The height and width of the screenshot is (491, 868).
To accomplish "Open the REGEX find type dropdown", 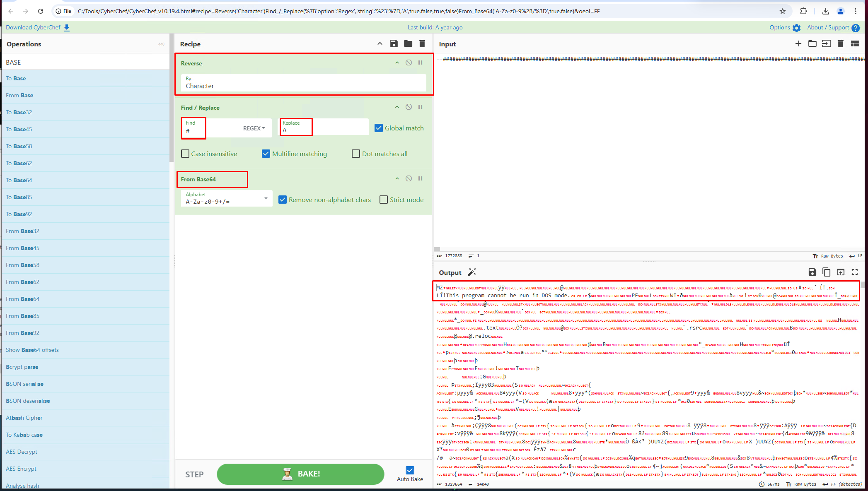I will pos(254,128).
